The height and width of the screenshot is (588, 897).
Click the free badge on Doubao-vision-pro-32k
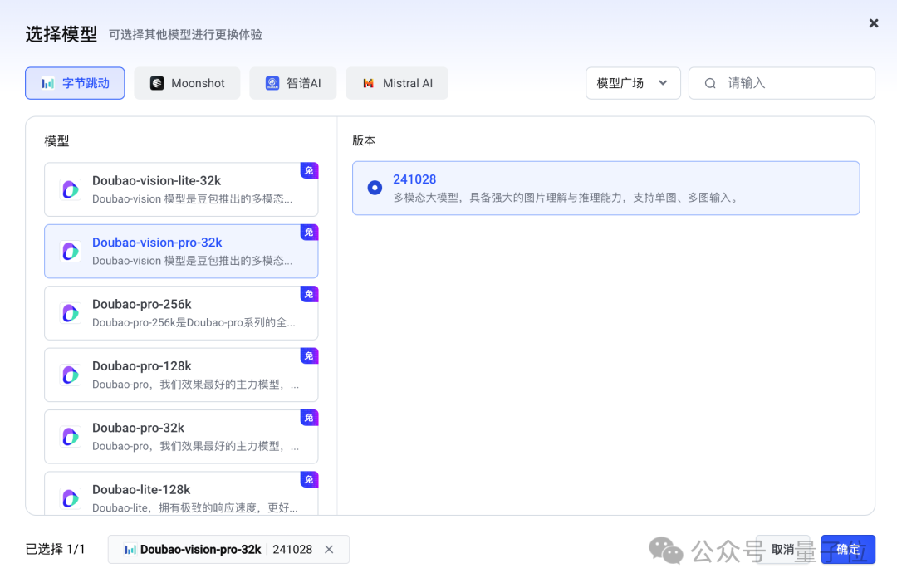pos(309,233)
